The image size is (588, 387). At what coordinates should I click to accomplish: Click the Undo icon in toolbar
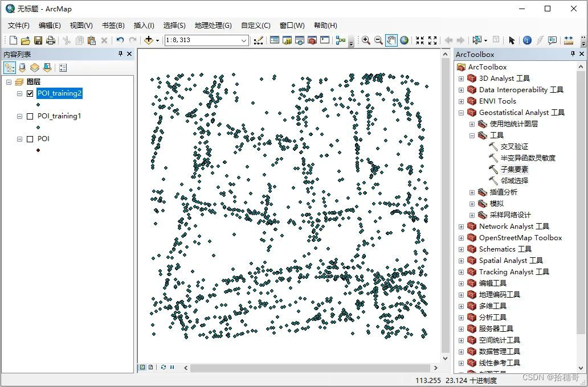120,40
